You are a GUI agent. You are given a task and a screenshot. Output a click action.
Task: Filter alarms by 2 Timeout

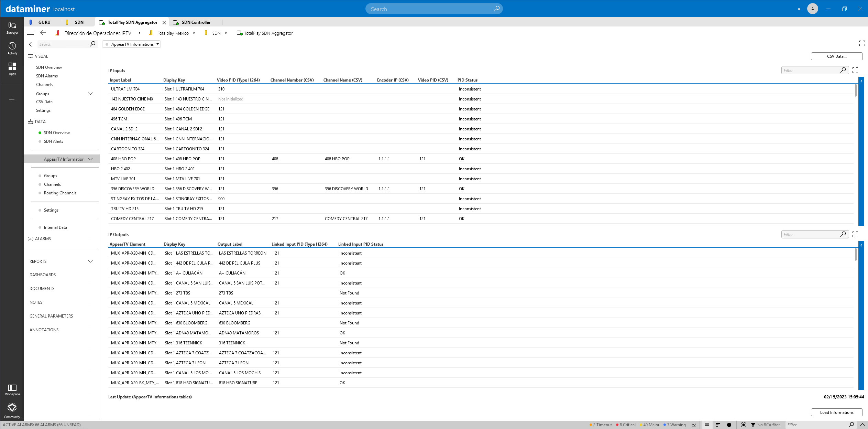(x=601, y=425)
